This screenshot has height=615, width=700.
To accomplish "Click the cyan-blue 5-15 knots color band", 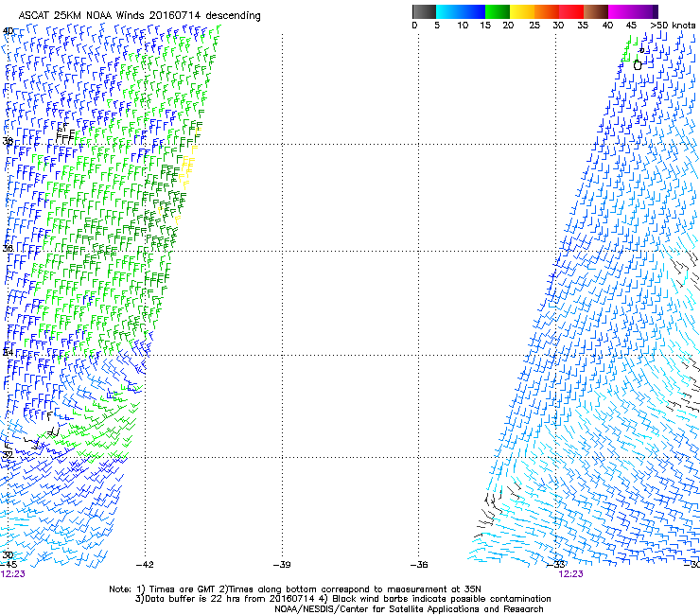I will 461,11.
